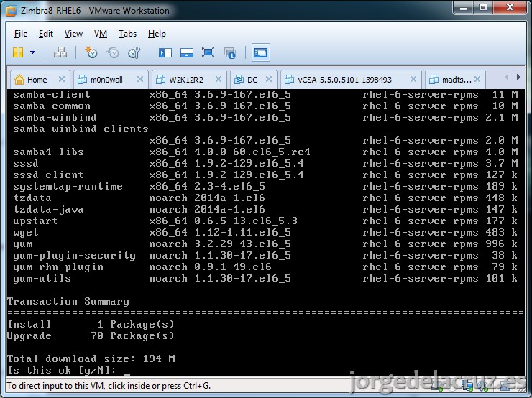This screenshot has width=532, height=398.
Task: Maximize the VMware Workstation window
Action: click(x=484, y=7)
